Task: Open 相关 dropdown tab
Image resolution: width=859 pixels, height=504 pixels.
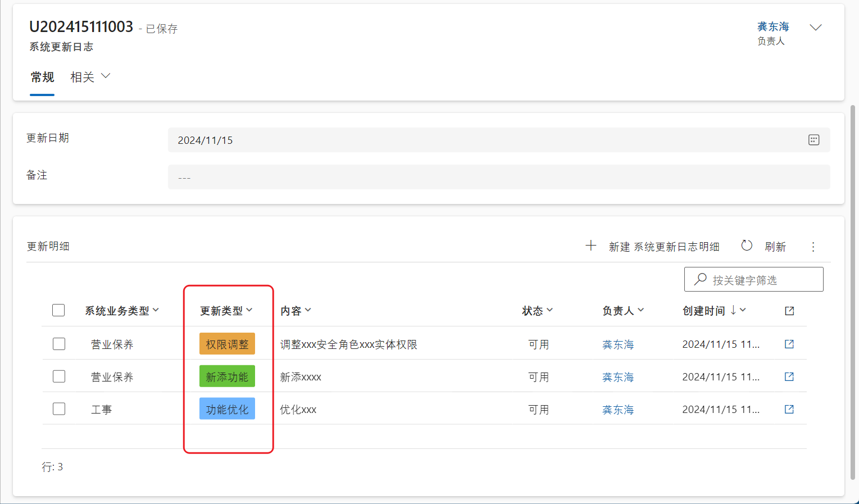Action: 90,77
